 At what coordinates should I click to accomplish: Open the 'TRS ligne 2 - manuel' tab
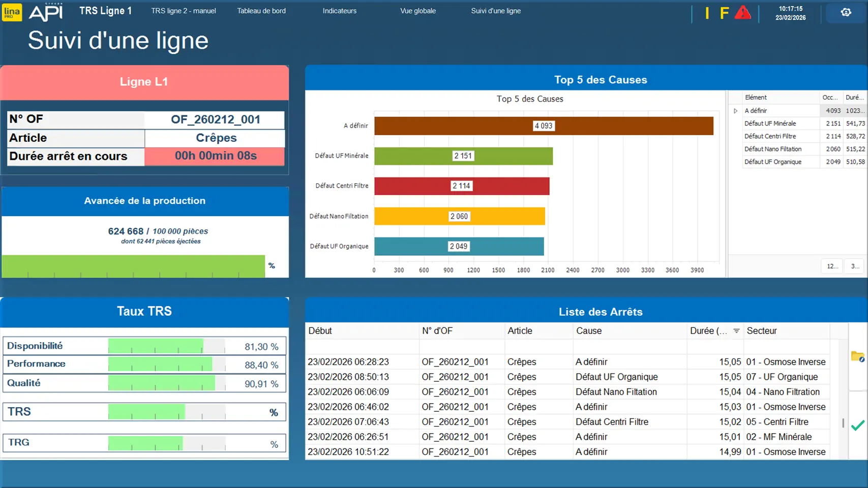183,11
